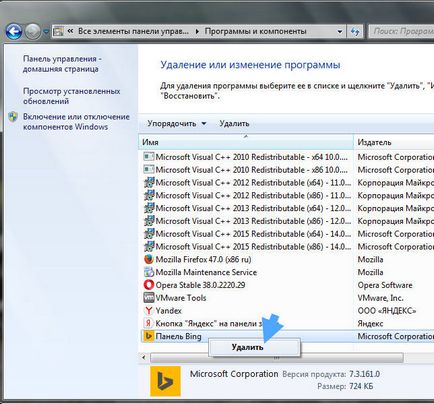This screenshot has width=434, height=404.
Task: Select 'Mozilla Maintenance Service' entry
Action: point(206,272)
